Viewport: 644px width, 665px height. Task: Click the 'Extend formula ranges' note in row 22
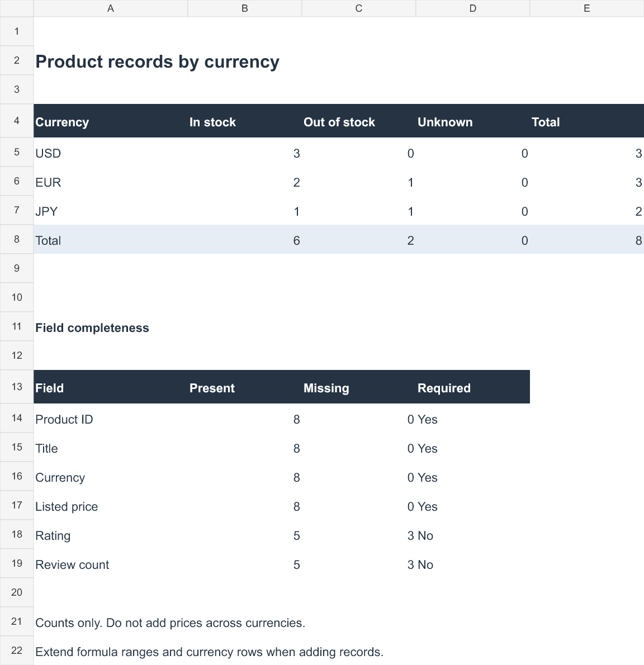click(x=209, y=652)
